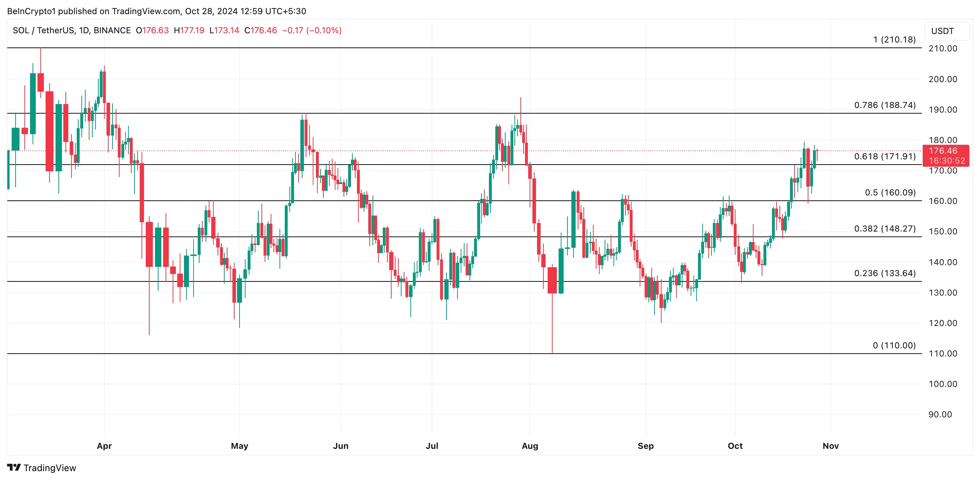
Task: Click the 180.00 price axis tick
Action: [x=943, y=140]
